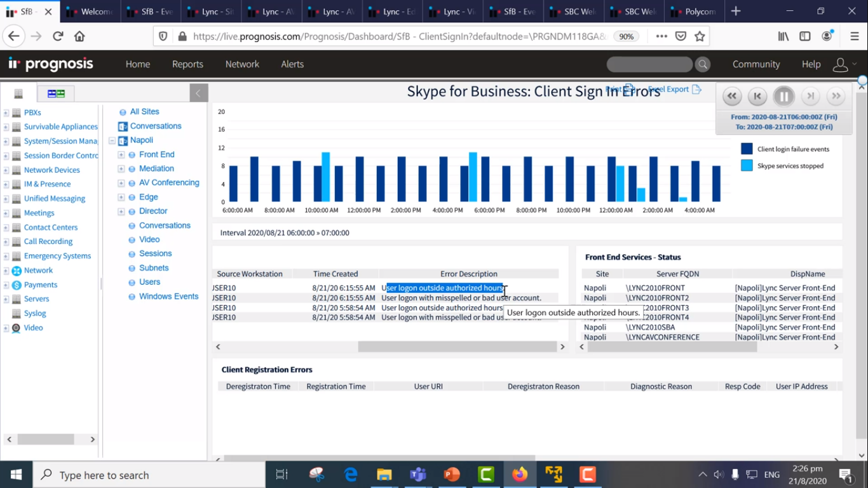
Task: Click the fast-forward playback button
Action: click(836, 96)
